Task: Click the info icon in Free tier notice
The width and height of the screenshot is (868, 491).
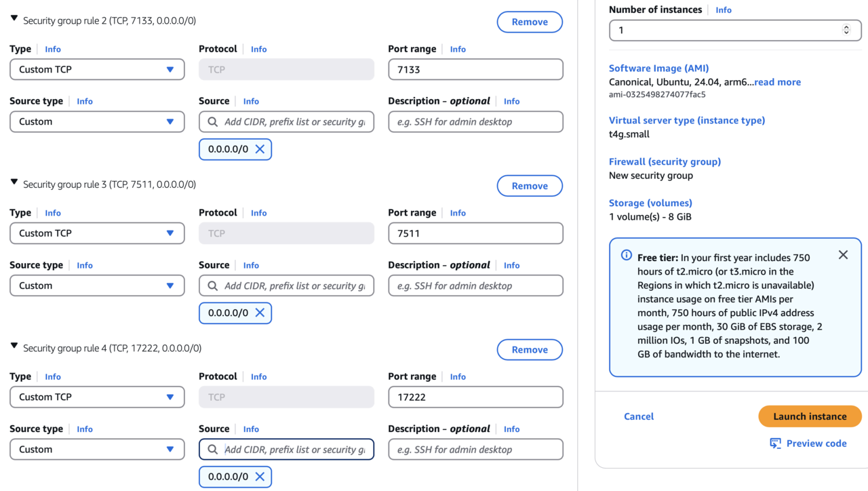Action: tap(627, 256)
